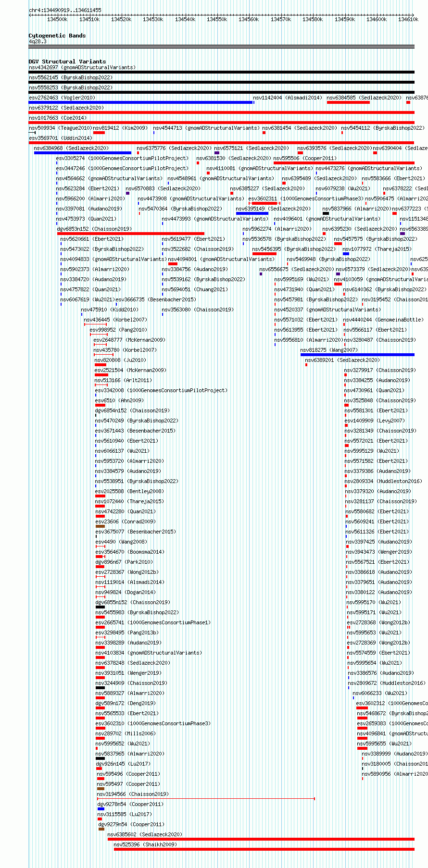
Task: Click label nsv509934 (Teague2010)
Action: (61, 128)
